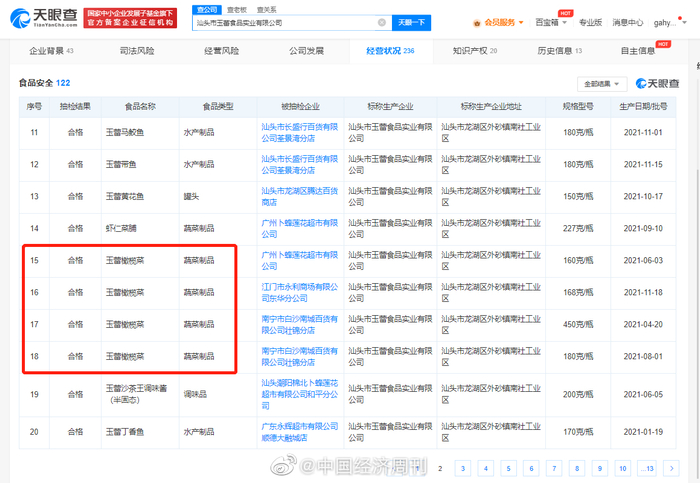Open the inspected company link in row 12
Viewport: 700px width, 483px height.
coord(300,165)
